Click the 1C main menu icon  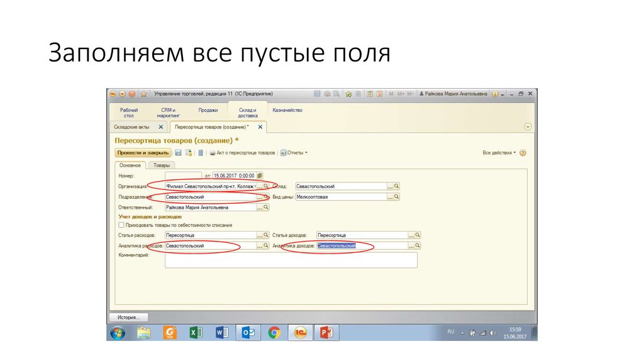pos(113,94)
